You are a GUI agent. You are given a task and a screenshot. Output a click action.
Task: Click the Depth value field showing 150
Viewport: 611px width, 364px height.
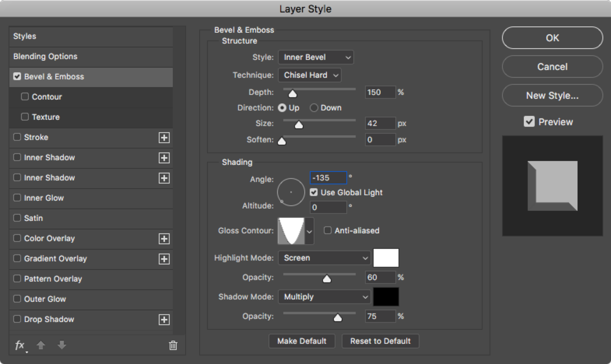[x=380, y=92]
